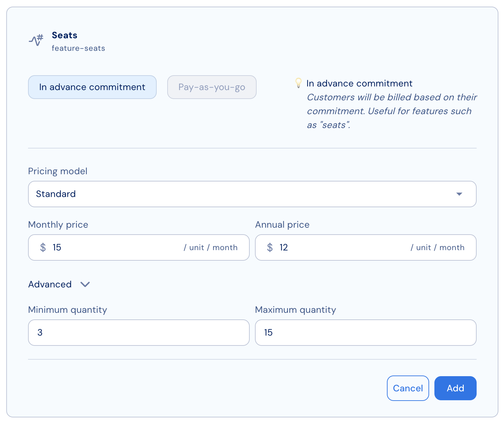This screenshot has height=425, width=504.
Task: Click the Maximum quantity field
Action: point(365,333)
